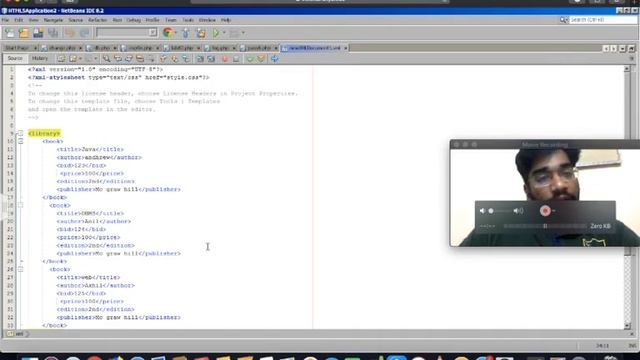640x360 pixels.
Task: Collapse the first book fold on line 10
Action: click(20, 141)
